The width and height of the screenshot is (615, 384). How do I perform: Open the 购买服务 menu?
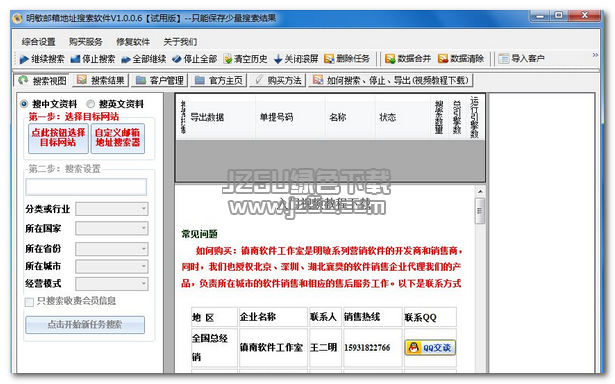(x=86, y=42)
